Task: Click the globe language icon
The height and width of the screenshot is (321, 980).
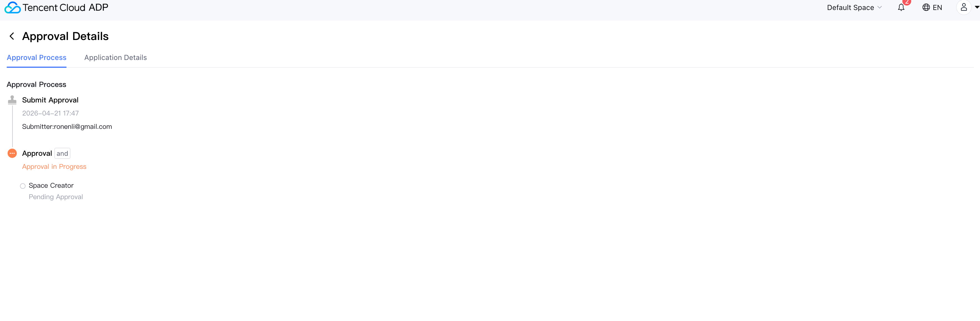Action: (926, 7)
